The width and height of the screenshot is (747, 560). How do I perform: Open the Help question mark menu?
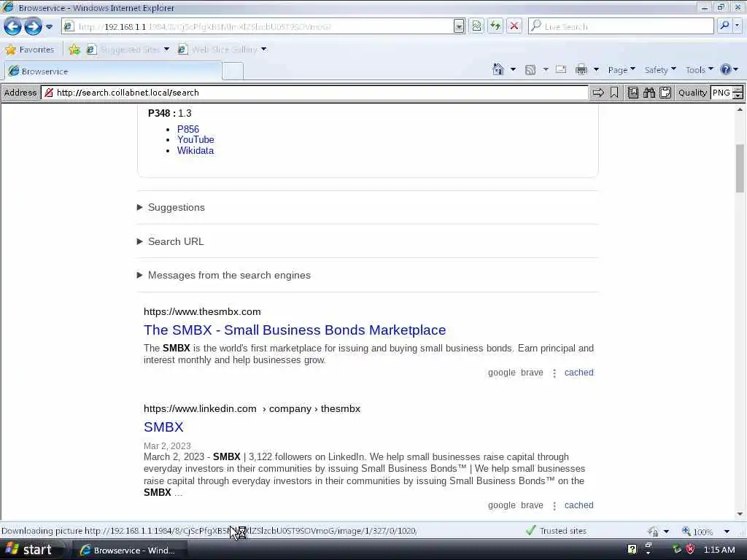[x=729, y=70]
